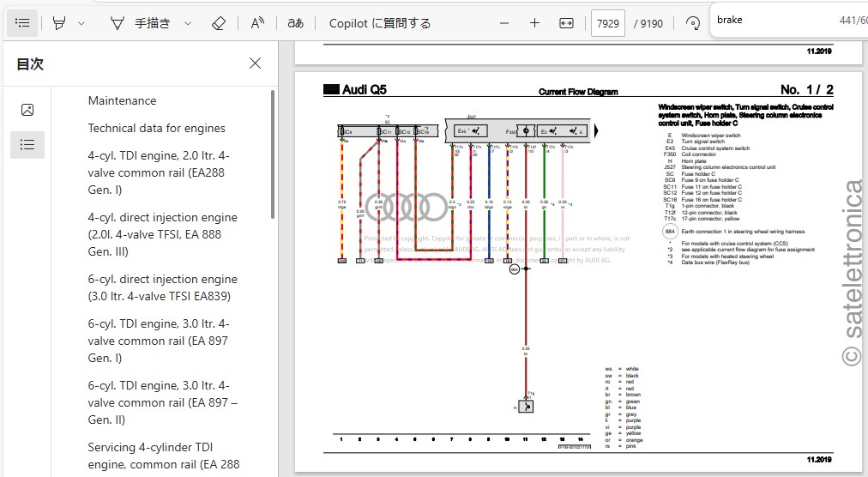Screen dimensions: 868x477
Task: Open 4-cyl. direct injection TFSI EA 888 entry
Action: 163,234
